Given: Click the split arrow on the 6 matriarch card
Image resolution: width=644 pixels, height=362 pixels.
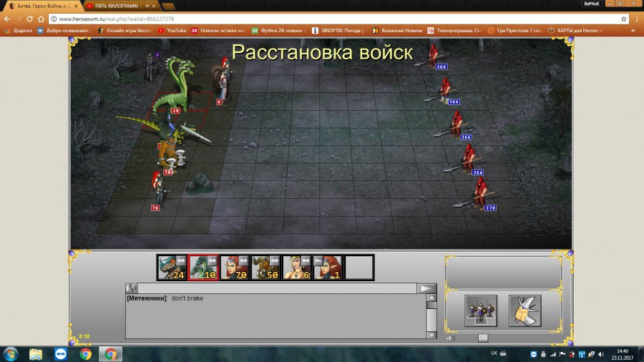Looking at the screenshot, I should click(306, 260).
